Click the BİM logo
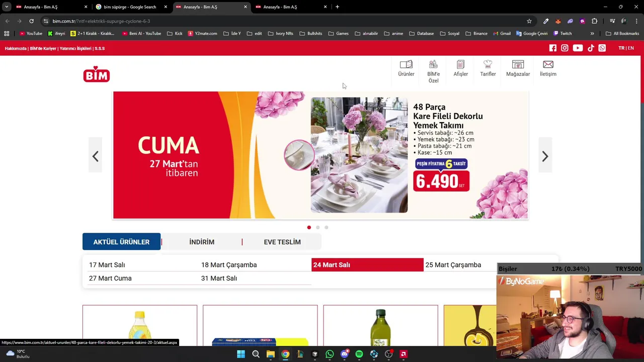The image size is (644, 362). click(97, 74)
